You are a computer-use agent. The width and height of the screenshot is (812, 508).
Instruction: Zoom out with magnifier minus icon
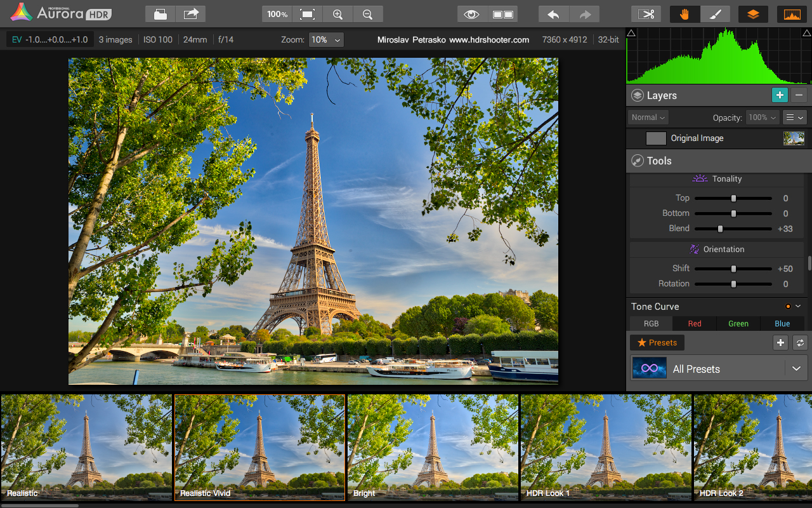click(367, 14)
